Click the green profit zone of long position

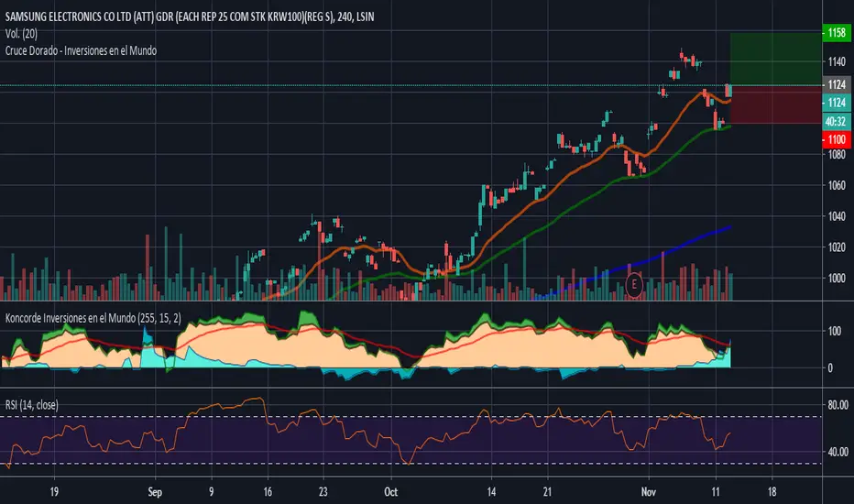point(775,59)
